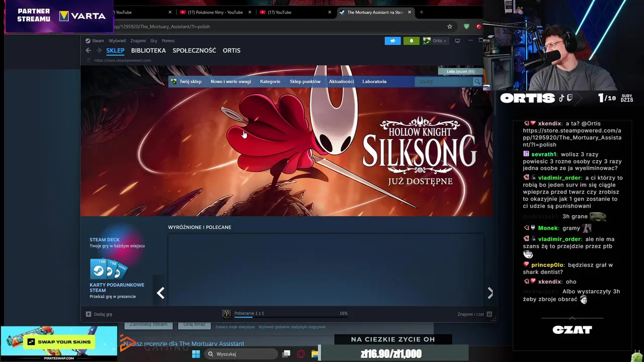The width and height of the screenshot is (644, 362).
Task: Open Znajomi i czat panel
Action: pyautogui.click(x=470, y=314)
